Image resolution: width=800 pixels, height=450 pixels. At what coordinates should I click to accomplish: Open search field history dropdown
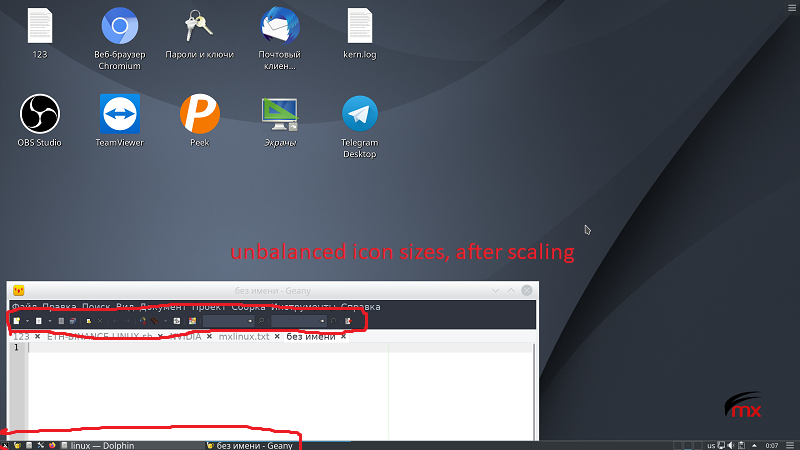(x=251, y=321)
